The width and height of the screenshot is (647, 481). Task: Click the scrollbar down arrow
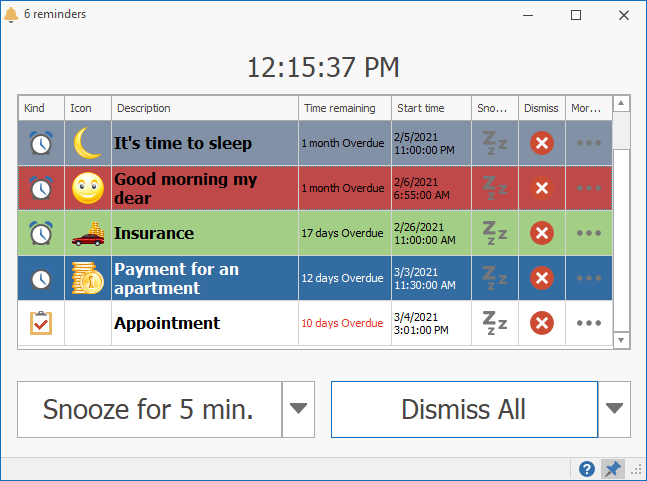pyautogui.click(x=621, y=340)
